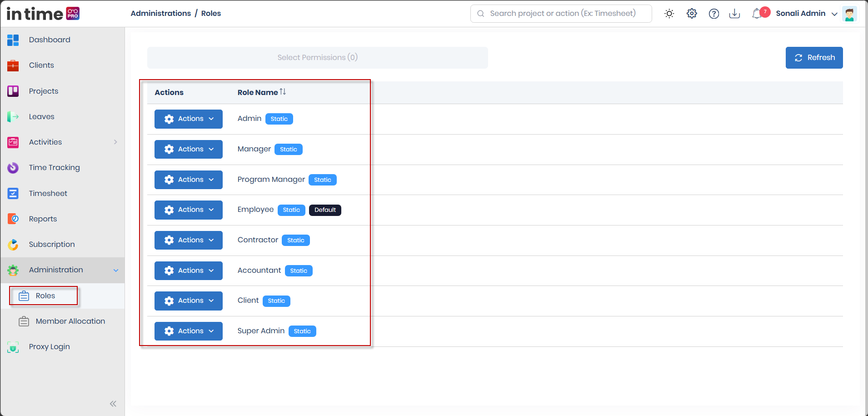This screenshot has height=416, width=868.
Task: Collapse the sidebar with double chevron
Action: point(113,404)
